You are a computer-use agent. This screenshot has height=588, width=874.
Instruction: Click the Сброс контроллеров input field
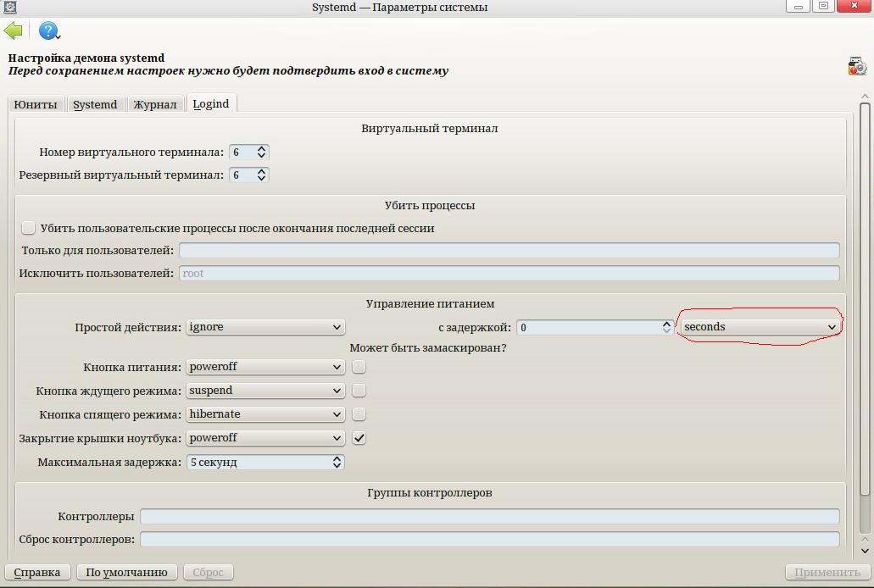[x=489, y=539]
